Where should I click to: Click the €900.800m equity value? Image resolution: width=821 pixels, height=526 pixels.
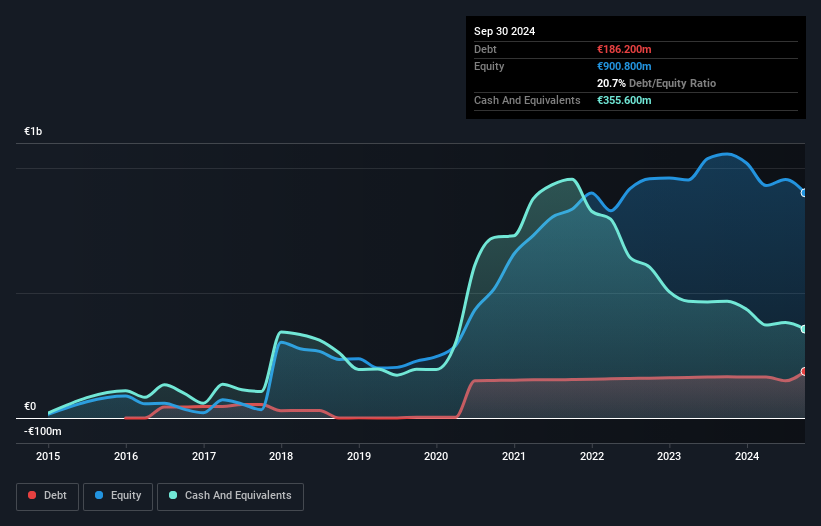(x=624, y=66)
